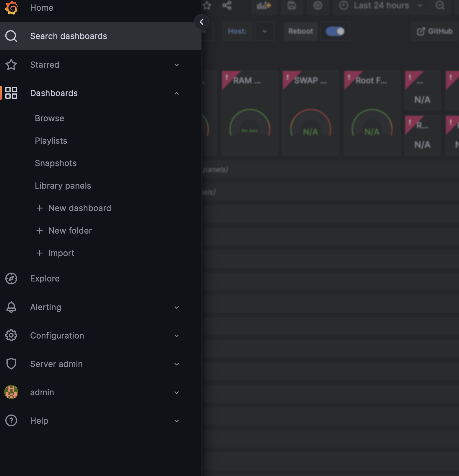Expand the Help section chevron
The height and width of the screenshot is (476, 459).
pos(177,421)
